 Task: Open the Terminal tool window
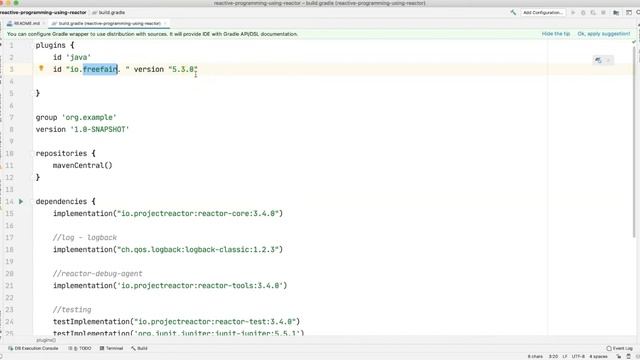111,349
